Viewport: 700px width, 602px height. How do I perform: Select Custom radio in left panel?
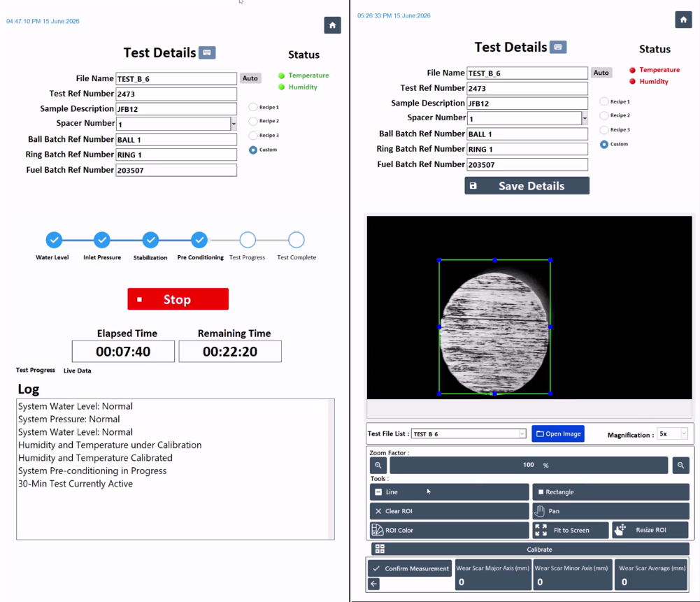pyautogui.click(x=253, y=150)
